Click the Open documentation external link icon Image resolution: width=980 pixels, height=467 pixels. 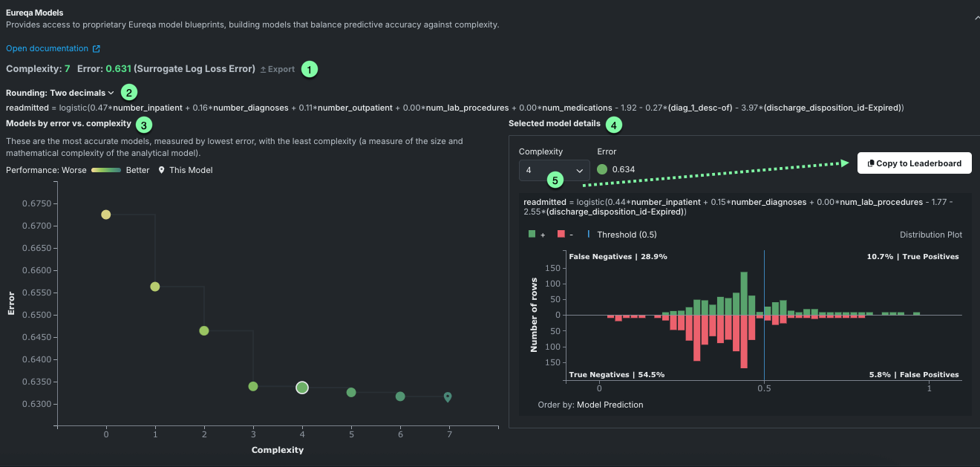point(97,49)
